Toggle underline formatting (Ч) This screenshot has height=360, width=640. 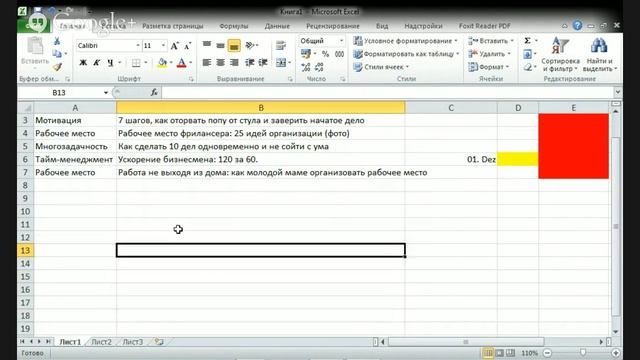point(110,63)
